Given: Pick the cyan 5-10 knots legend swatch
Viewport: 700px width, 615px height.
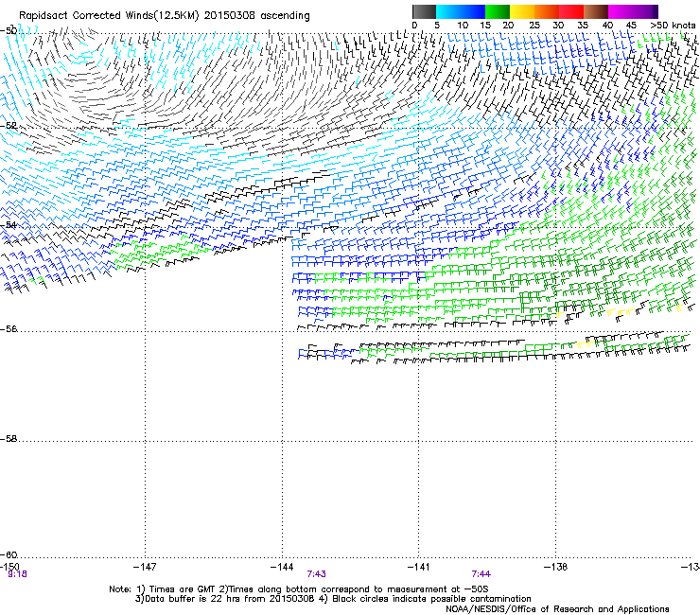Looking at the screenshot, I should 448,11.
